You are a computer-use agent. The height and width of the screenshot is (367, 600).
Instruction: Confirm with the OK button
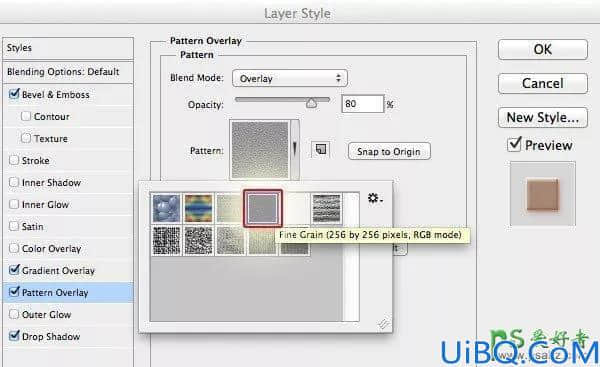pyautogui.click(x=543, y=49)
